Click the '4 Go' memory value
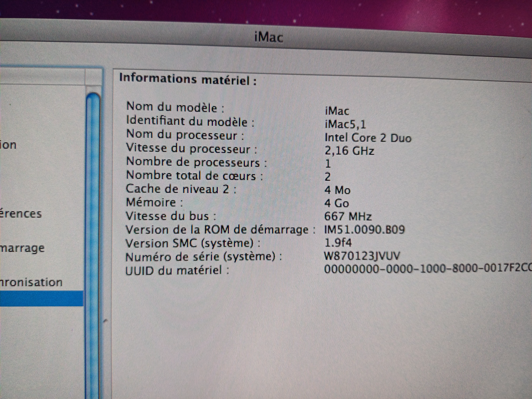 click(x=337, y=203)
